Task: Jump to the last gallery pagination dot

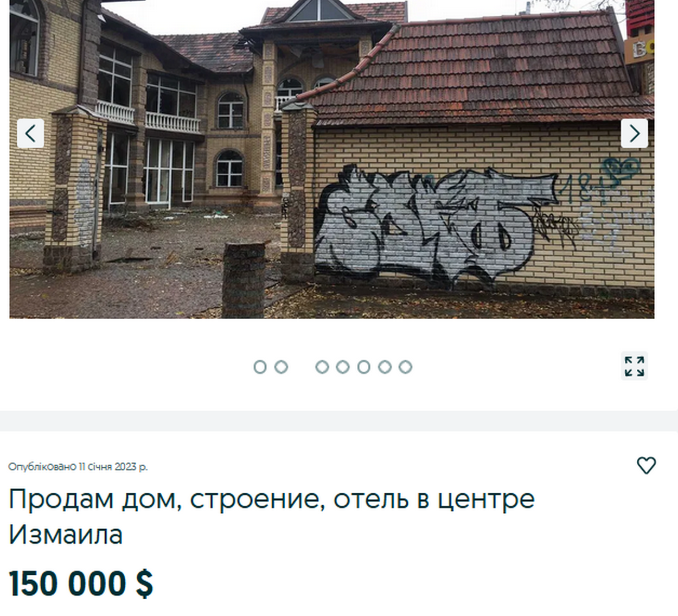Action: pos(405,367)
